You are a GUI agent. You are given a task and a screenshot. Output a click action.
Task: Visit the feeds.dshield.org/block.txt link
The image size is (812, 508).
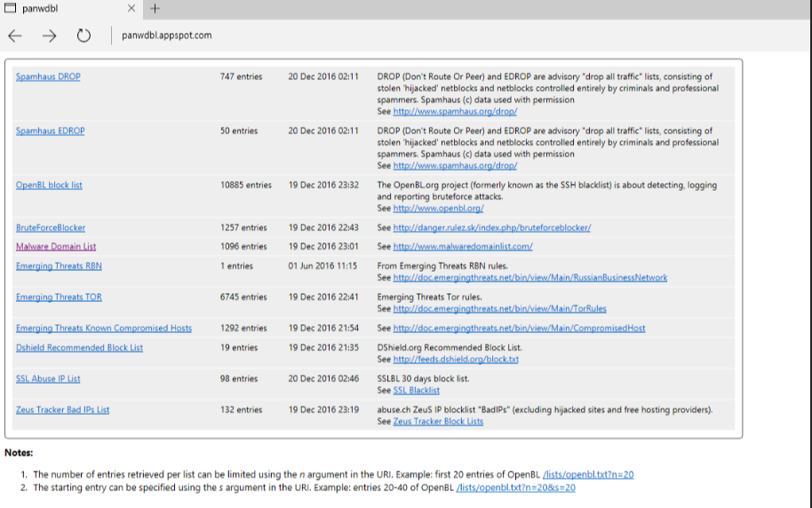(x=456, y=360)
